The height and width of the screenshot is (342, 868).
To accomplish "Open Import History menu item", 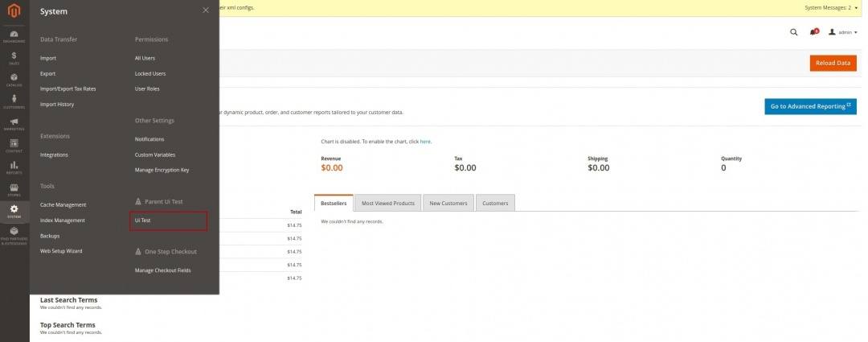I will 57,104.
